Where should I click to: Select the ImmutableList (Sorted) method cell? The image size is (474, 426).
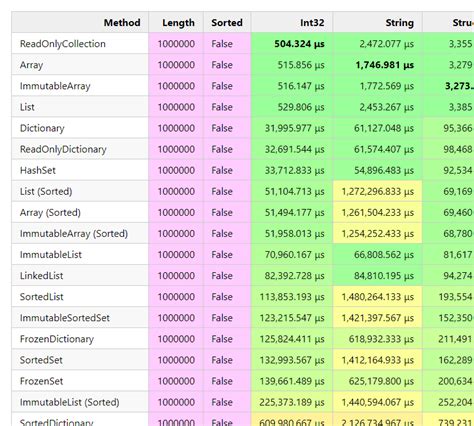(80, 402)
